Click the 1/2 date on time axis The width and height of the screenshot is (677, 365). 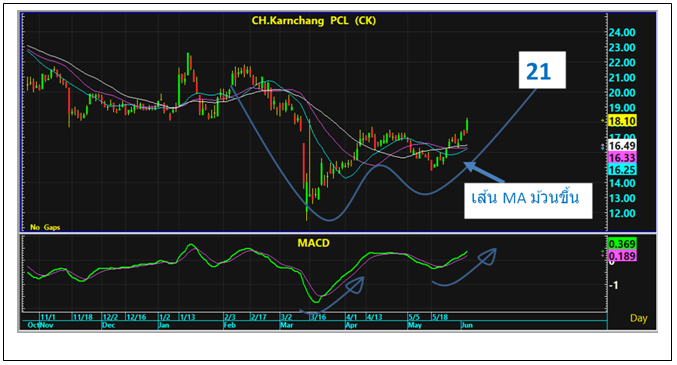pyautogui.click(x=165, y=317)
